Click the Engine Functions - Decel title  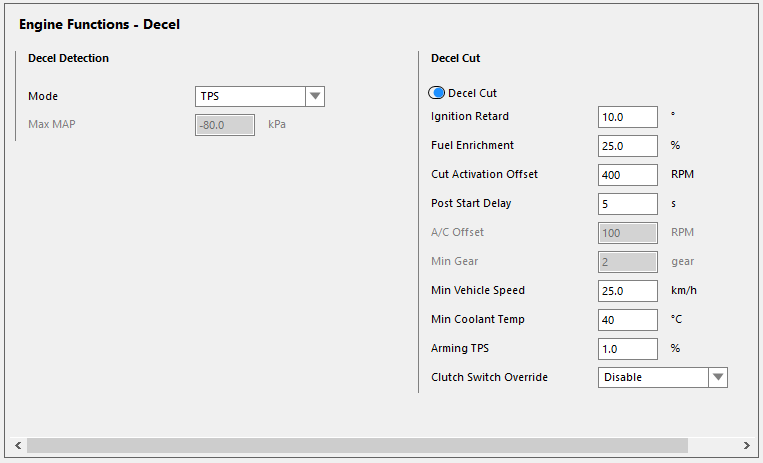99,24
